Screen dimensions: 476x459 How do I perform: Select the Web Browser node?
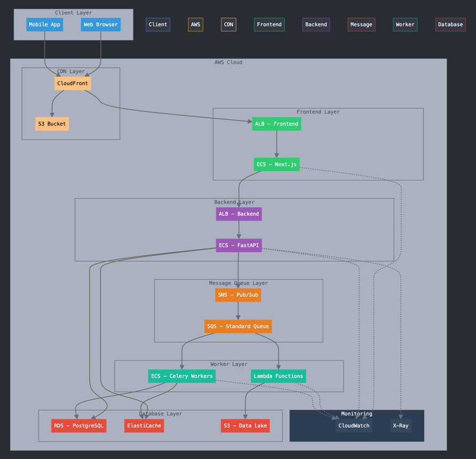(x=101, y=25)
